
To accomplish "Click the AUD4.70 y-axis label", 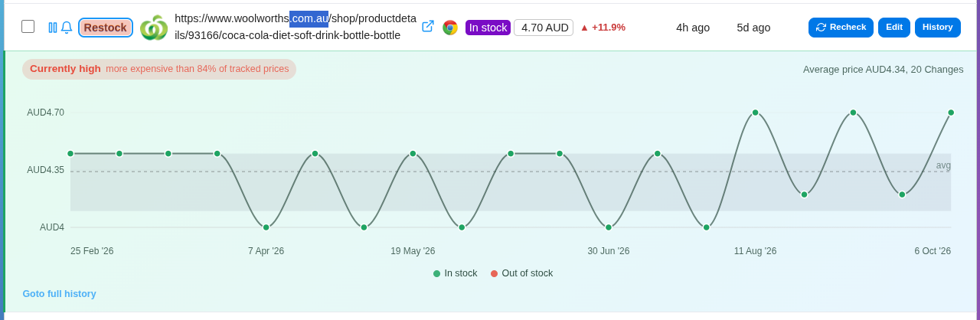I will click(46, 113).
